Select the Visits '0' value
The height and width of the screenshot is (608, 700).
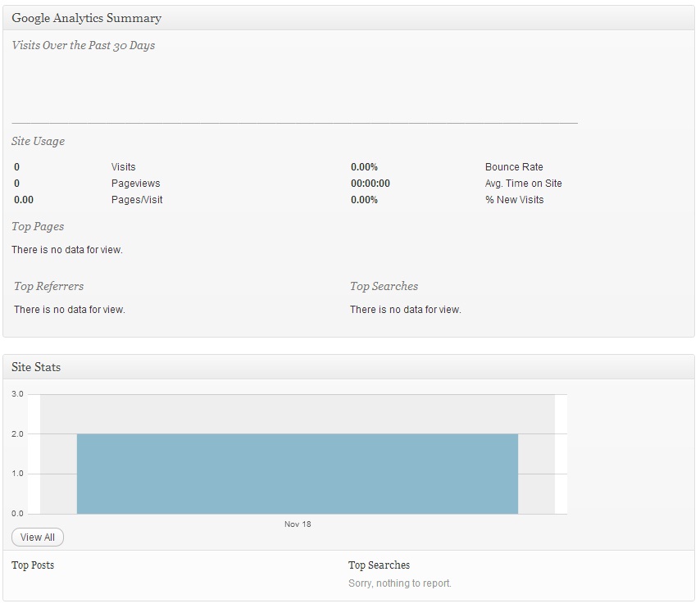[17, 167]
